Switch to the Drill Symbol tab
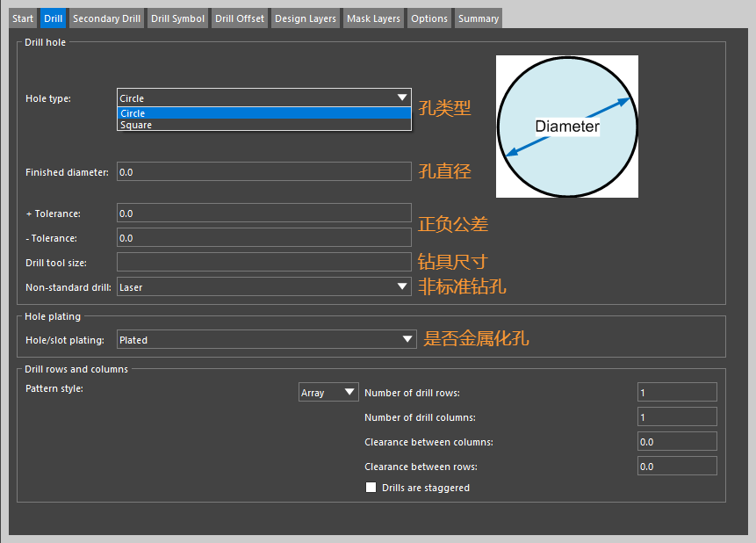Viewport: 756px width, 543px height. click(x=177, y=18)
